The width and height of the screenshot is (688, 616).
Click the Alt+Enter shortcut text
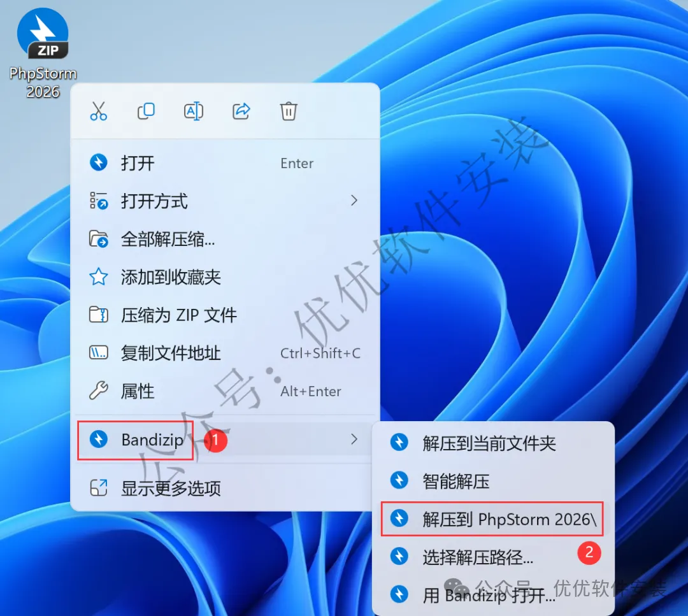(x=311, y=391)
